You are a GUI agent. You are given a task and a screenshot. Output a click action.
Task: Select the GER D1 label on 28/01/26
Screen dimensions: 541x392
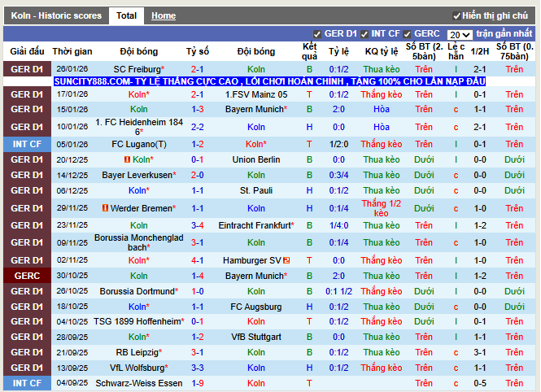tap(28, 69)
